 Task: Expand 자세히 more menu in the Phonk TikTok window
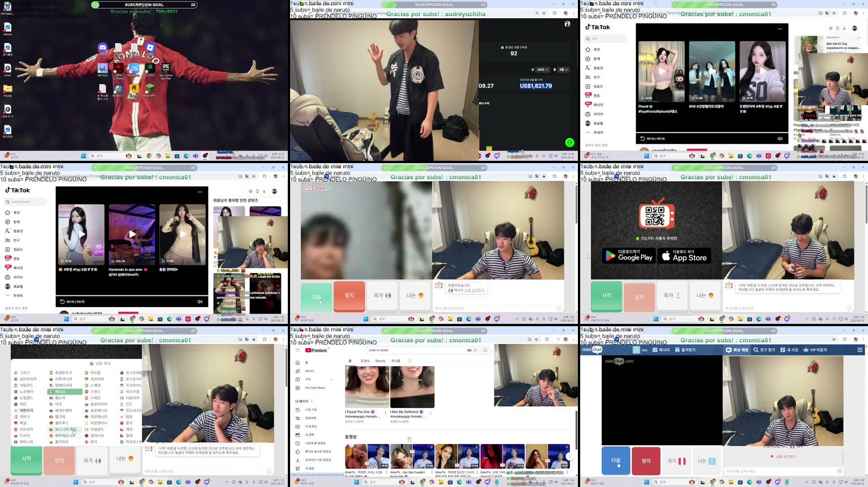[x=594, y=133]
